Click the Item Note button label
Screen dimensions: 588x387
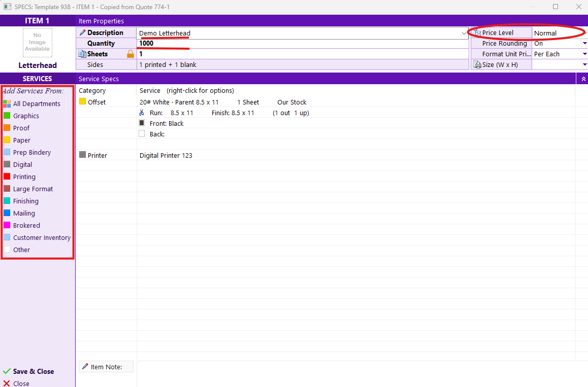pyautogui.click(x=106, y=367)
